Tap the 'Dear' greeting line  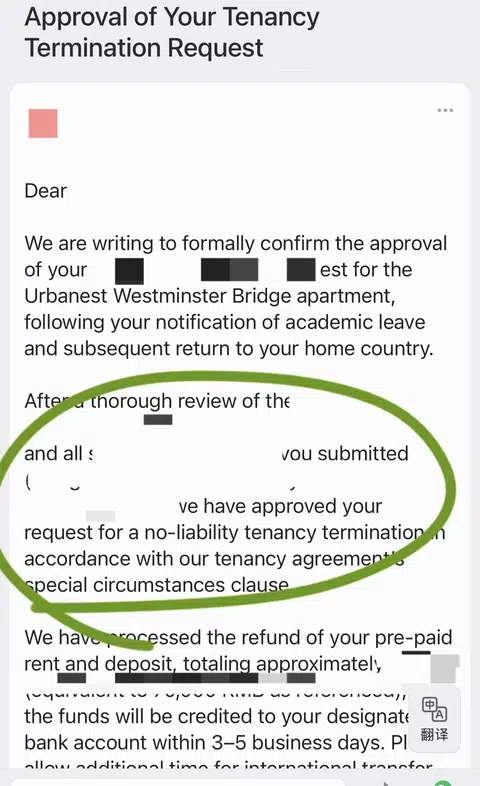pyautogui.click(x=46, y=191)
